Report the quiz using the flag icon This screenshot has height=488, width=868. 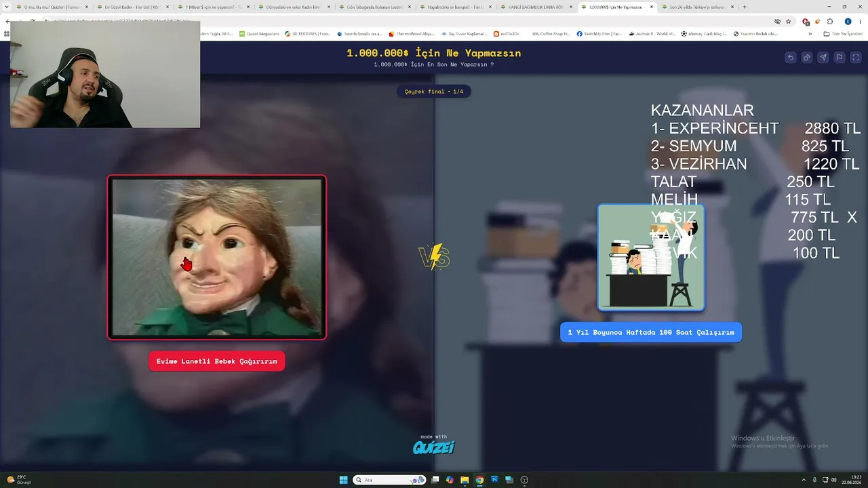[839, 58]
